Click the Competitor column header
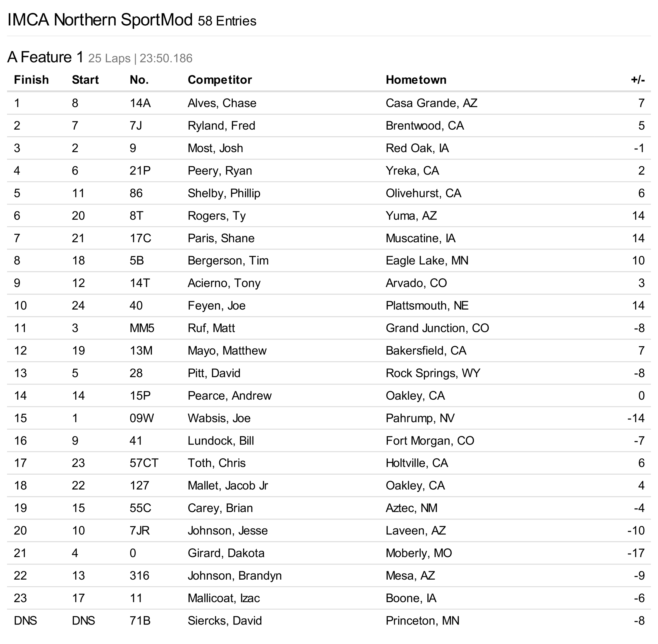The image size is (658, 644). (220, 80)
